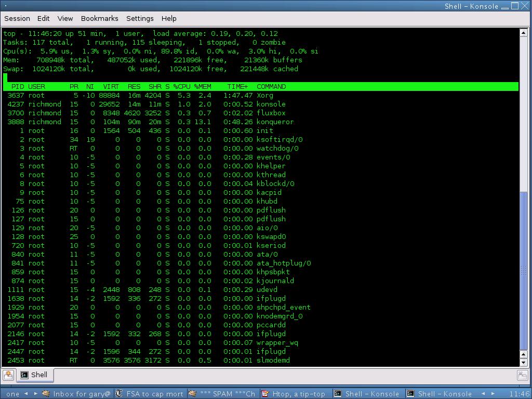The image size is (532, 399).
Task: Click the ifplugd row with PID 1638
Action: (261, 298)
